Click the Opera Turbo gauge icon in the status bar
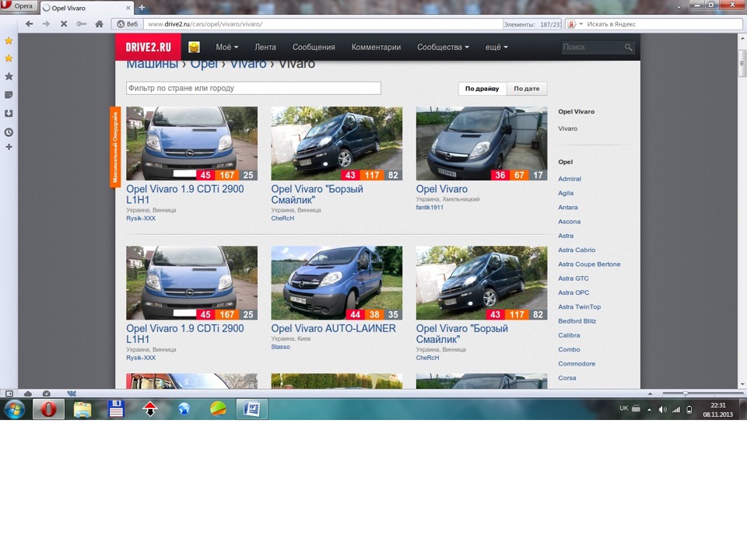Image resolution: width=747 pixels, height=560 pixels. click(x=46, y=394)
